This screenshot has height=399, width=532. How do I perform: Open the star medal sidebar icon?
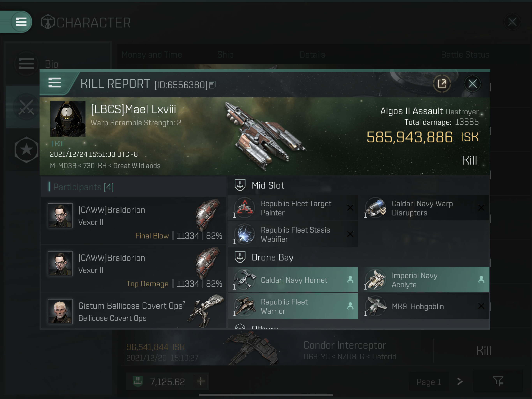[x=26, y=150]
